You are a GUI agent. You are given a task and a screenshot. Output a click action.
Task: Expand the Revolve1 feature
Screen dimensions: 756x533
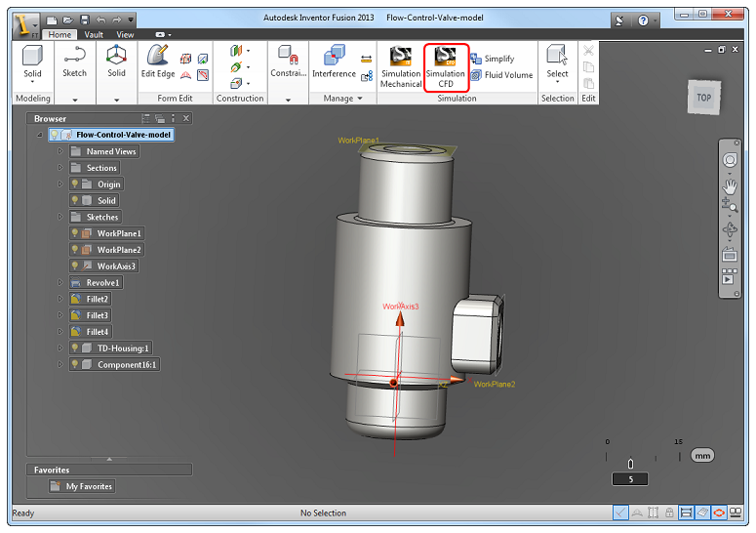(x=60, y=282)
